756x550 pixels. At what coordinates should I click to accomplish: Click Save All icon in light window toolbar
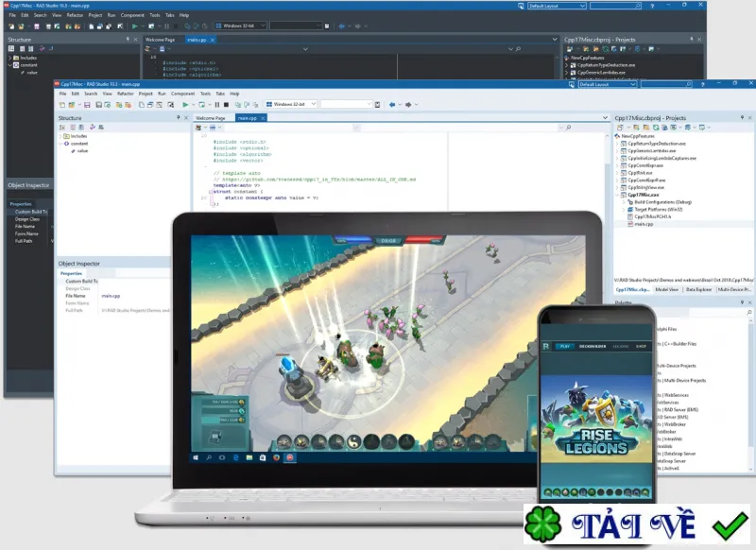(x=98, y=105)
